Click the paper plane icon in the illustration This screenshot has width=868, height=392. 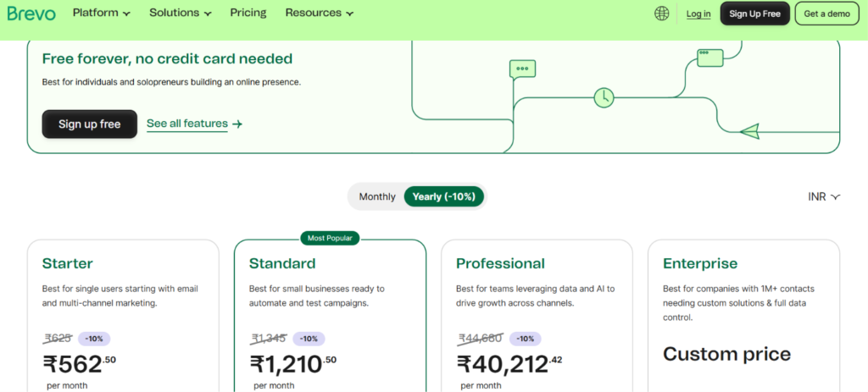749,131
